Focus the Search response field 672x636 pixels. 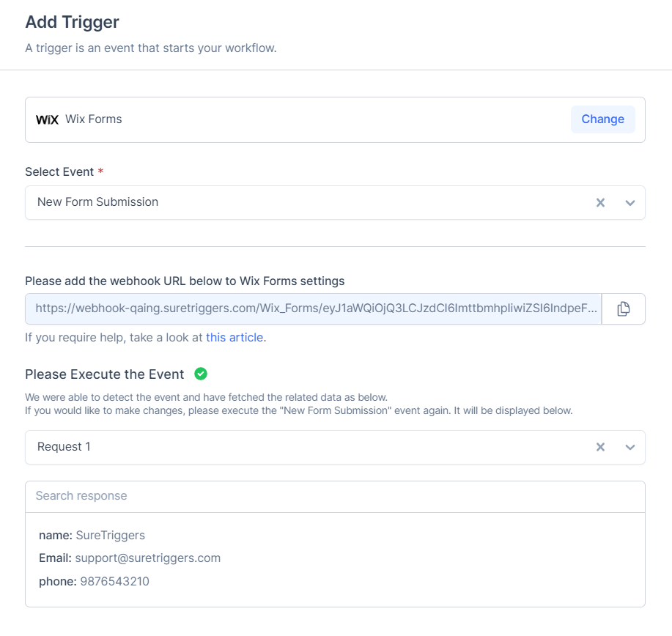(x=335, y=496)
